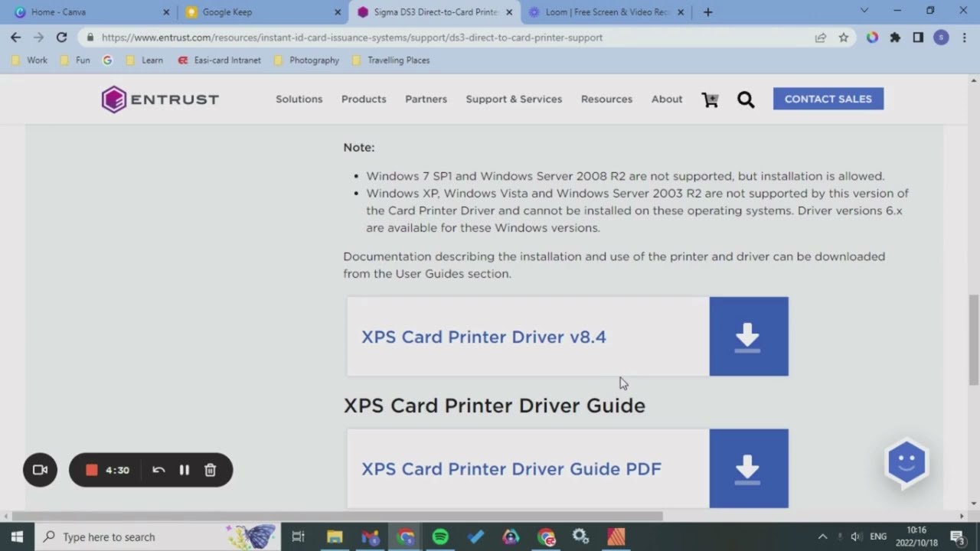This screenshot has width=980, height=551.
Task: Open the Partners menu
Action: pyautogui.click(x=426, y=99)
